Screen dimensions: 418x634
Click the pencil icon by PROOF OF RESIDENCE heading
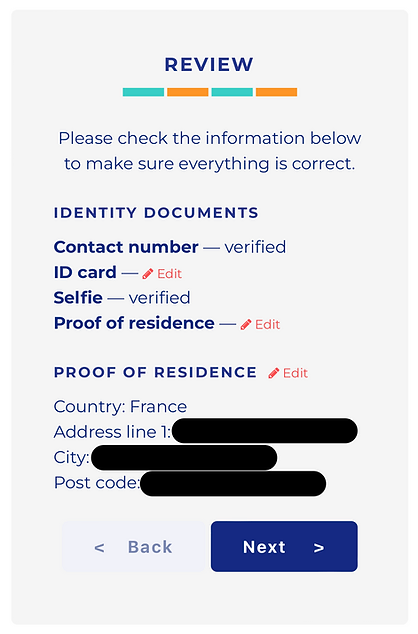(274, 373)
